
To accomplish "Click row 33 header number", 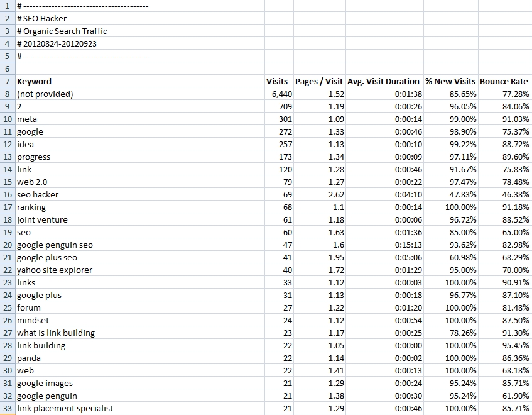I will pos(7,409).
